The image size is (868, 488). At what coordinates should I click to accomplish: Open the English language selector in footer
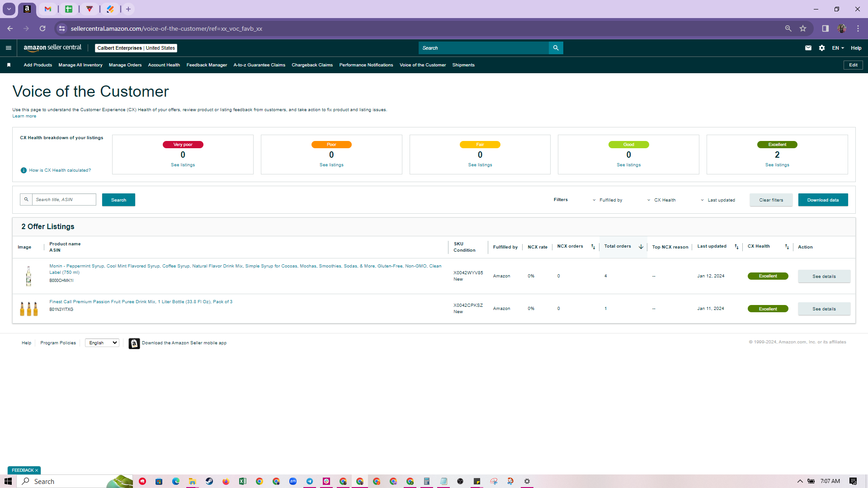[x=102, y=343]
